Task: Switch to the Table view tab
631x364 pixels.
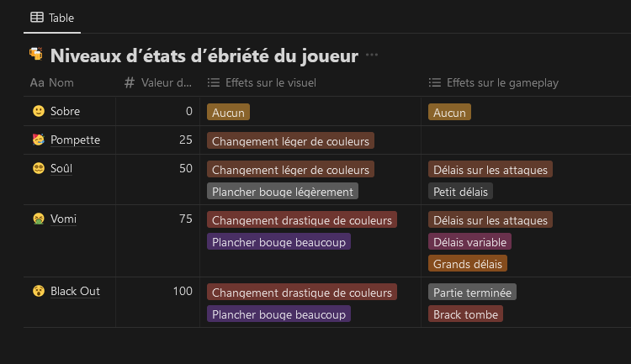Action: tap(53, 17)
